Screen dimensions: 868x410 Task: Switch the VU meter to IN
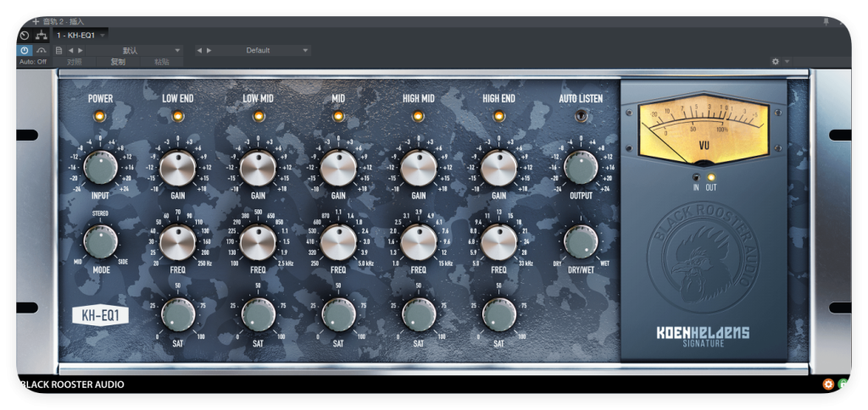pyautogui.click(x=697, y=178)
